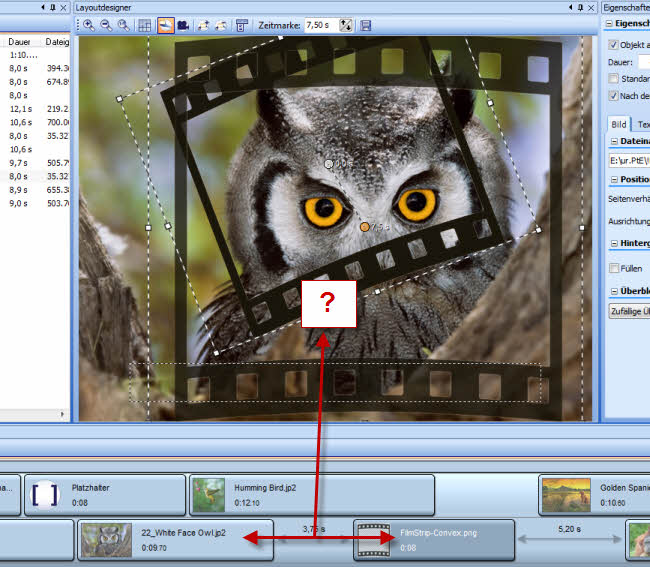Click the zoom to fit magnifier icon
This screenshot has height=567, width=650.
[123, 24]
